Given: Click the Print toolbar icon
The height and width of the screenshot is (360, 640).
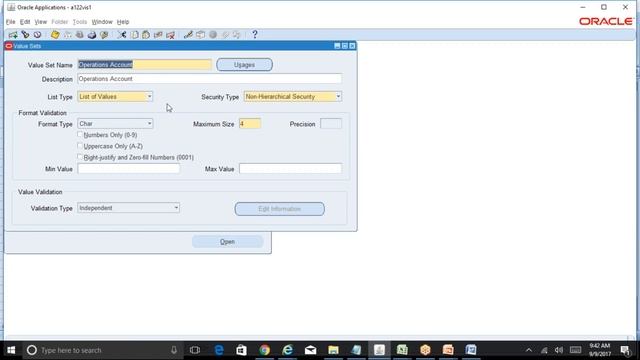Looking at the screenshot, I should point(92,35).
